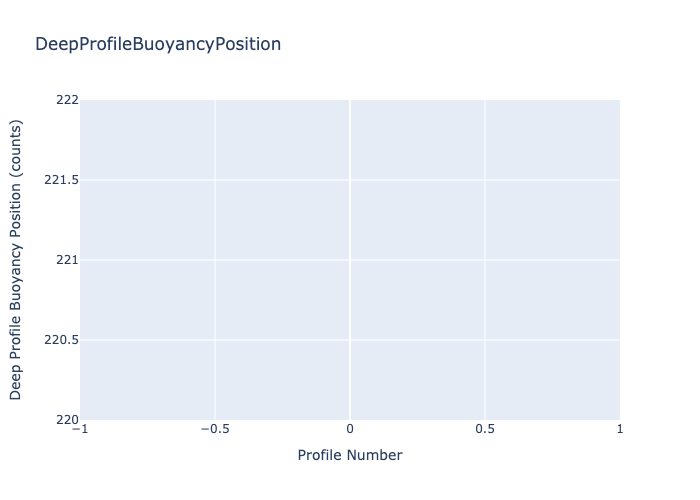
Task: Click the vertical zero line at x=0
Action: (x=350, y=300)
